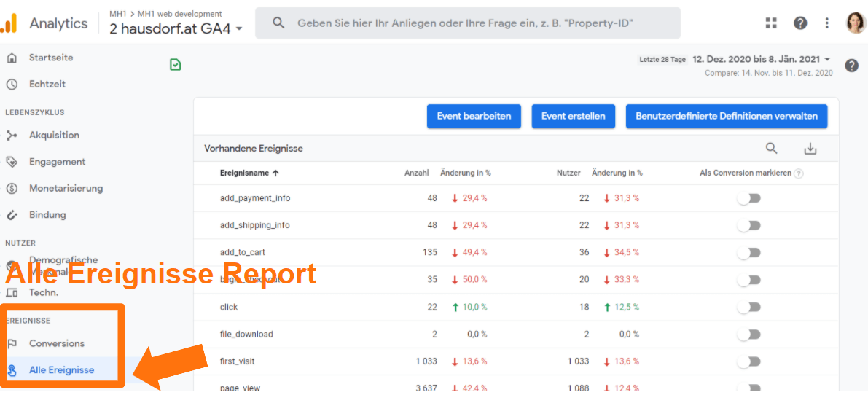Image resolution: width=868 pixels, height=395 pixels.
Task: Toggle conversion for the event with count 35
Action: (x=749, y=279)
